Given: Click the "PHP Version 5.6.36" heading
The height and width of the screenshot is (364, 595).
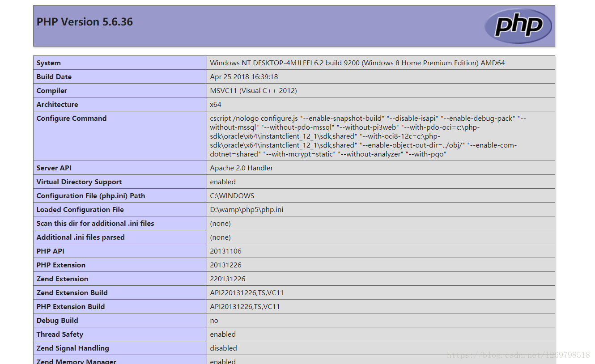Looking at the screenshot, I should [85, 22].
